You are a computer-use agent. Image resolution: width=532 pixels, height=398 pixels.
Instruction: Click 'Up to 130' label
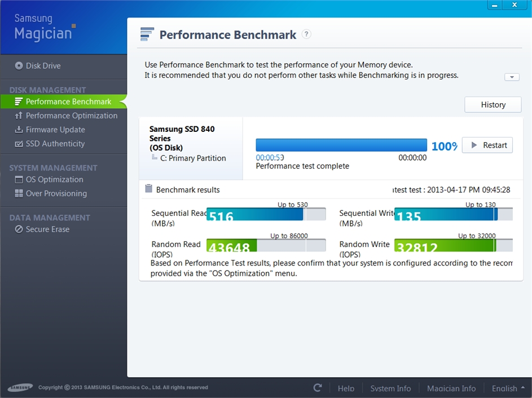click(481, 205)
